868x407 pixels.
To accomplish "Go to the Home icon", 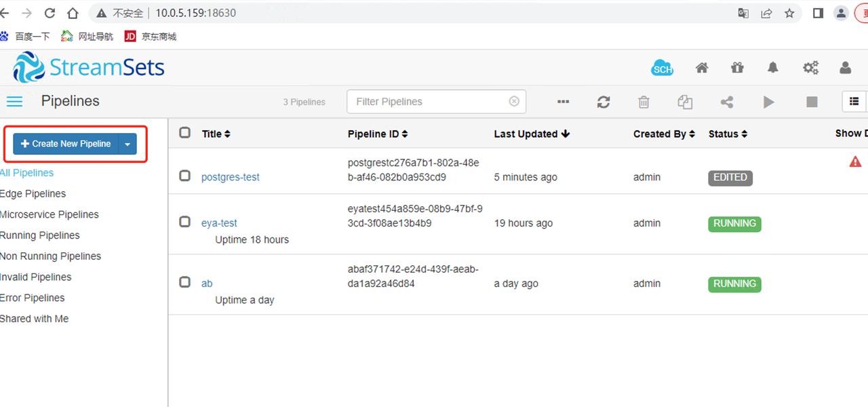I will (x=702, y=68).
